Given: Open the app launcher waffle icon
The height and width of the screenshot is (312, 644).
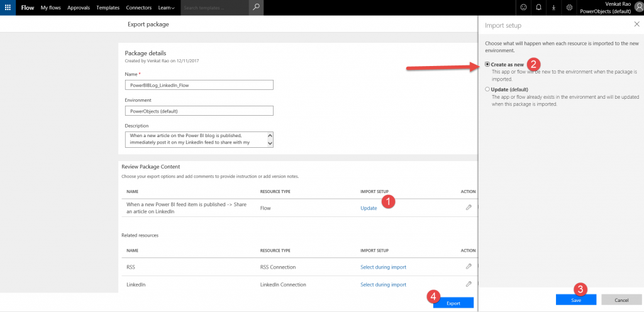Looking at the screenshot, I should (x=8, y=8).
